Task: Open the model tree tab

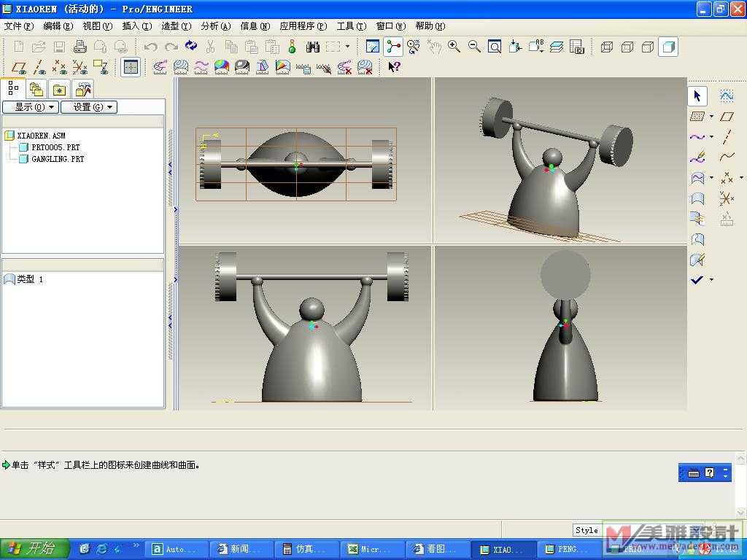Action: pyautogui.click(x=13, y=88)
